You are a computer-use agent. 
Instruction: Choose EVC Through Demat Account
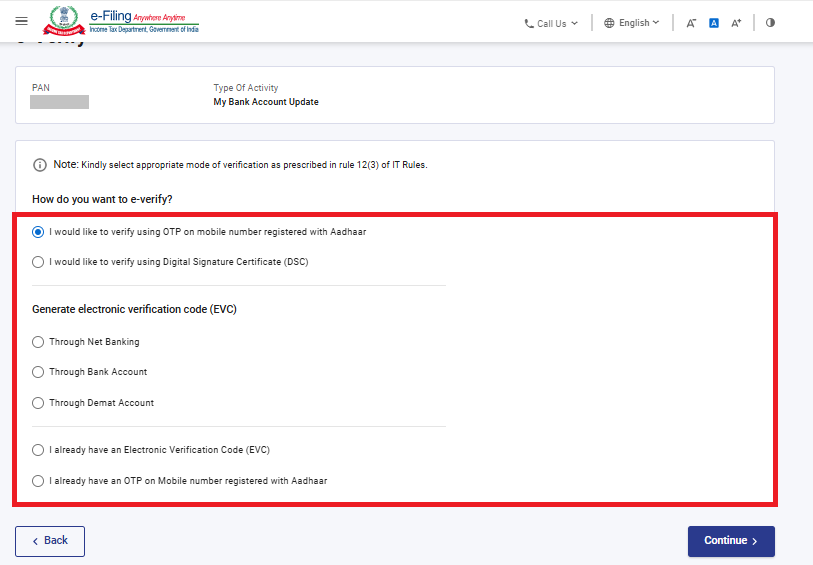(38, 403)
